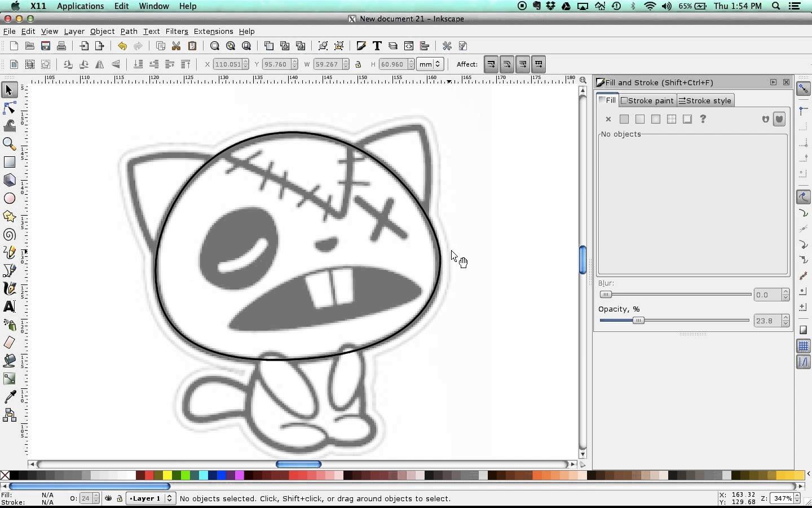The width and height of the screenshot is (812, 508).
Task: Select the Text tool in toolbox
Action: point(10,306)
